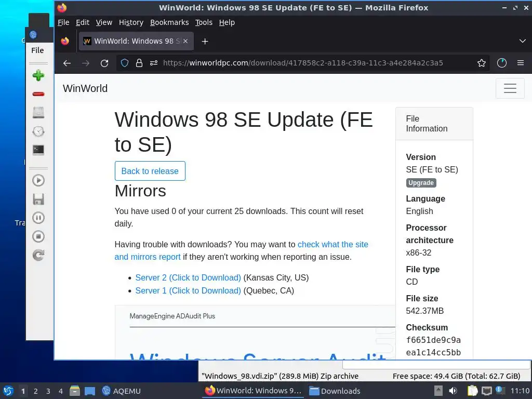Stop the virtual machine in AQEMU
The height and width of the screenshot is (399, 532).
tap(38, 236)
